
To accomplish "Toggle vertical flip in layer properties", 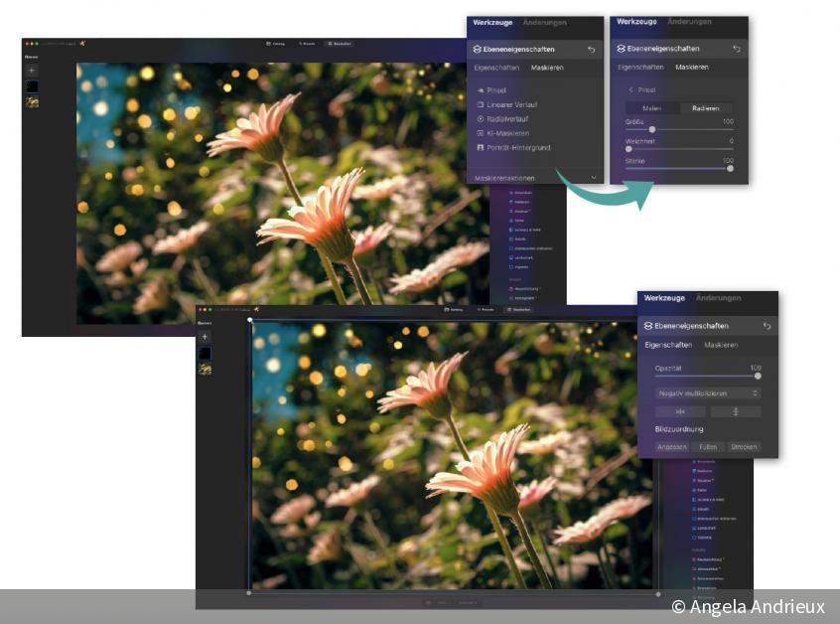I will click(736, 410).
